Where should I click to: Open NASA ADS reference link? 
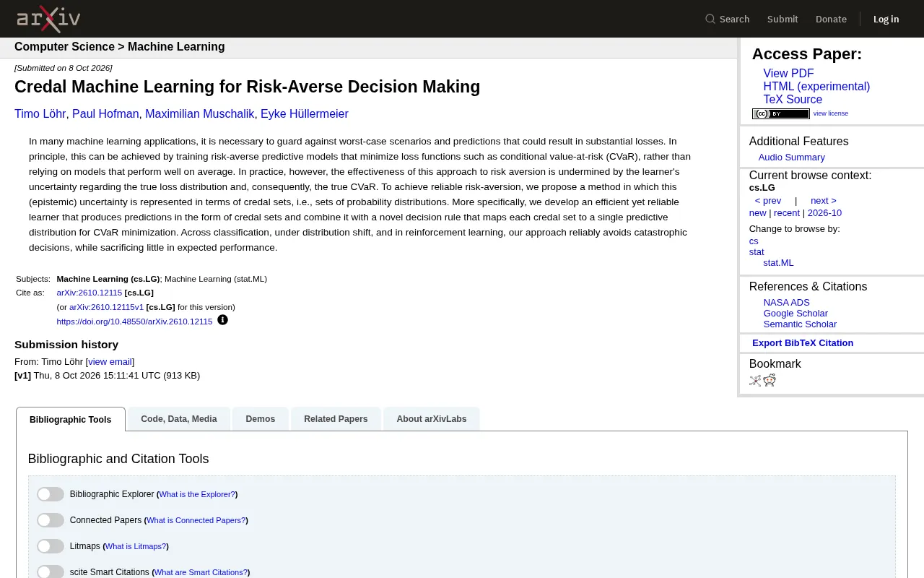click(x=786, y=303)
